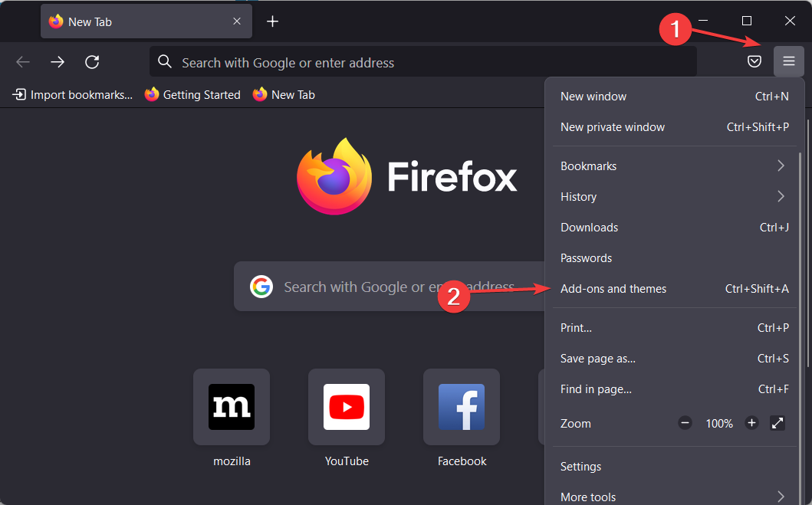Viewport: 812px width, 505px height.
Task: Expand the More tools submenu
Action: pyautogui.click(x=674, y=497)
